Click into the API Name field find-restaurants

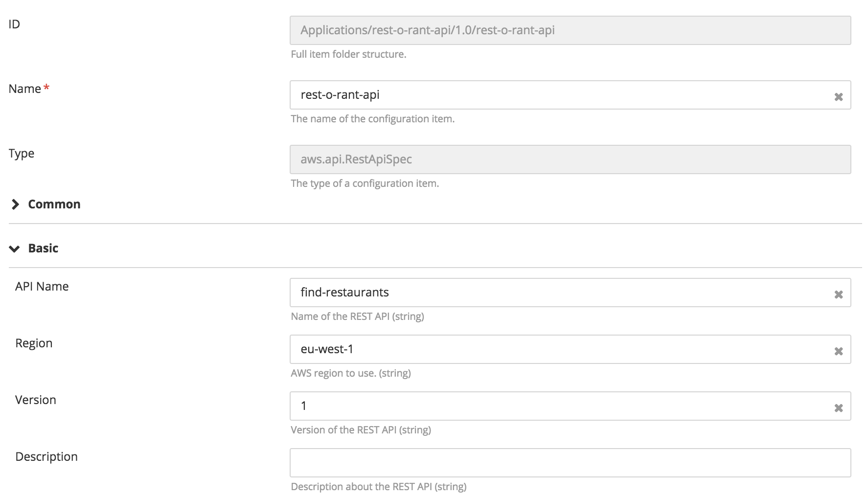pos(558,293)
